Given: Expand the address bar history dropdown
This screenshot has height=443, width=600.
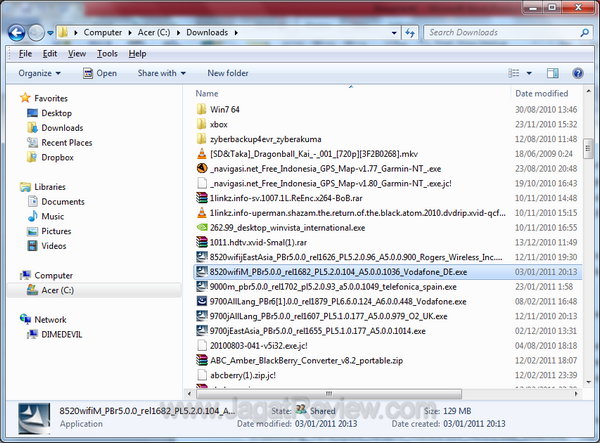Looking at the screenshot, I should pos(394,33).
